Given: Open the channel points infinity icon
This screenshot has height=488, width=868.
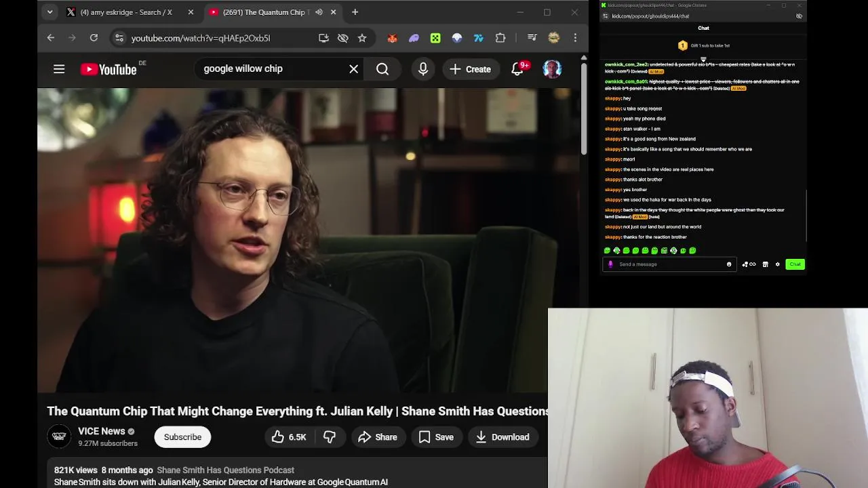Looking at the screenshot, I should 749,264.
